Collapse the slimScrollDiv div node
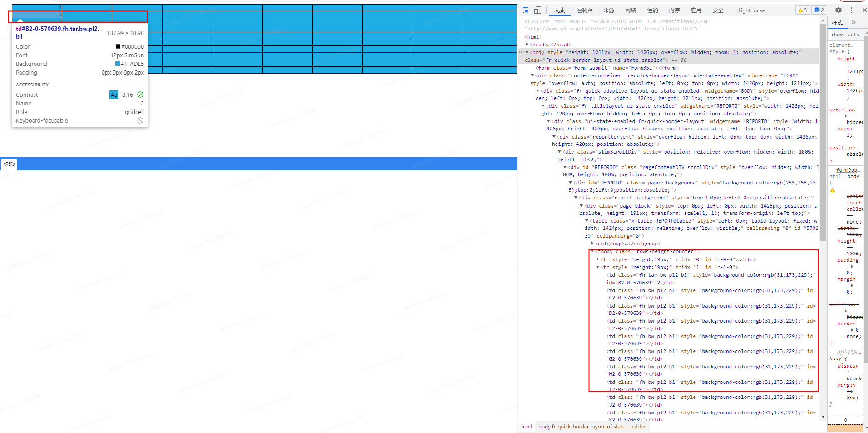Viewport: 868px width, 433px height. [560, 152]
